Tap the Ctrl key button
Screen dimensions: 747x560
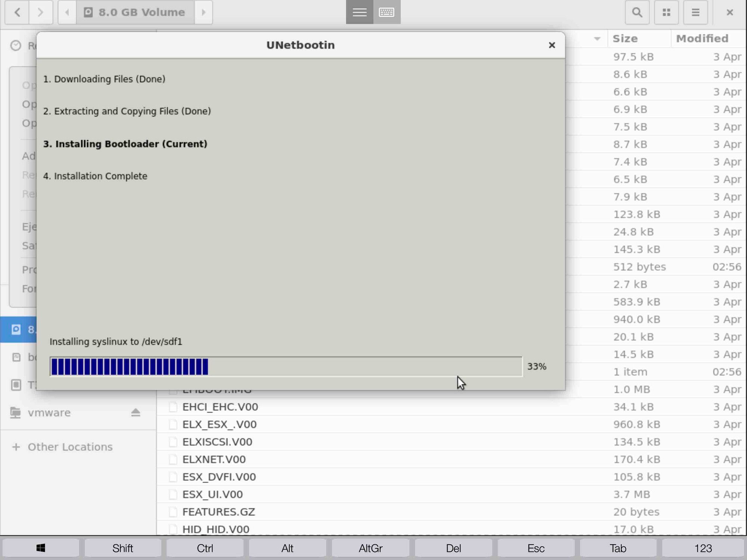coord(205,548)
